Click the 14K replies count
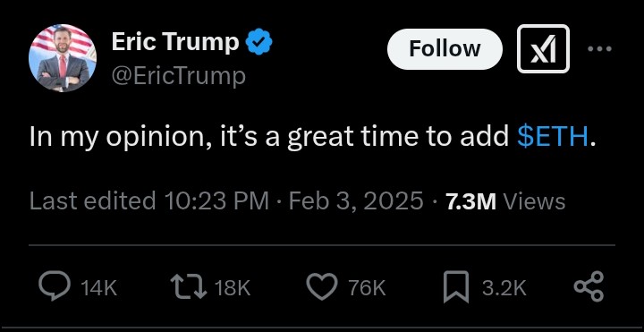 [99, 288]
